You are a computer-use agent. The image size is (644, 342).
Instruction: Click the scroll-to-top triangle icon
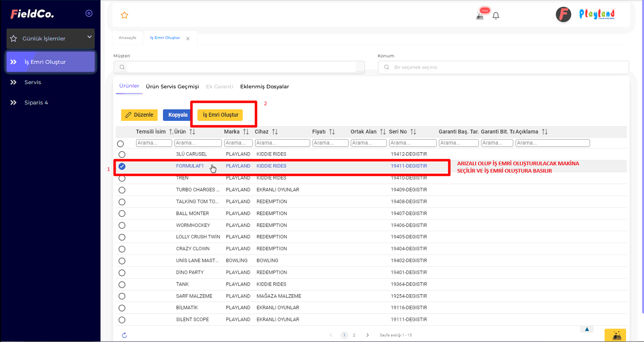coord(587,329)
